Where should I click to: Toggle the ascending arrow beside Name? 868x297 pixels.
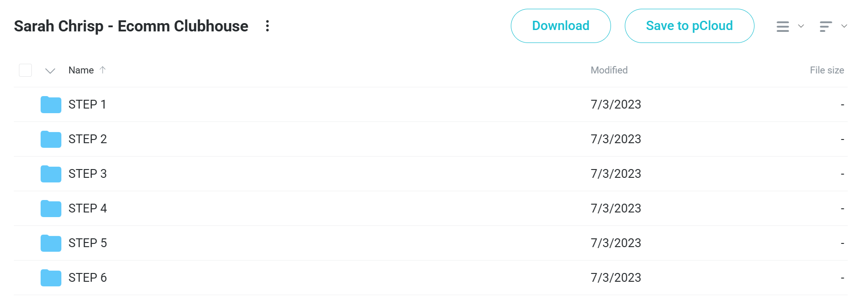coord(102,70)
